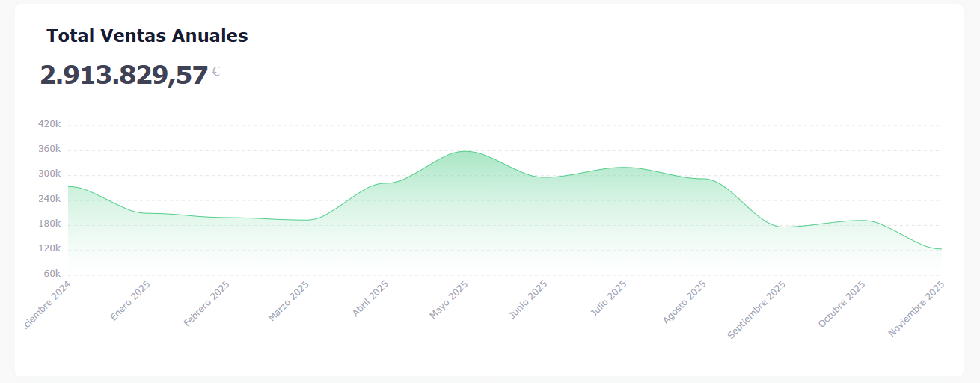The height and width of the screenshot is (383, 980).
Task: Click the Septiembre 2025 axis label
Action: click(756, 310)
